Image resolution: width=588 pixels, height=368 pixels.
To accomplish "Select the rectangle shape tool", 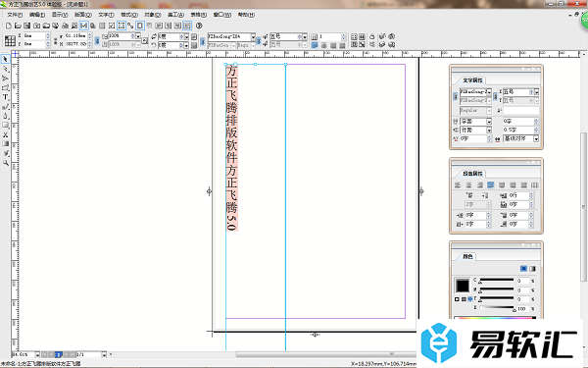I will 5,125.
